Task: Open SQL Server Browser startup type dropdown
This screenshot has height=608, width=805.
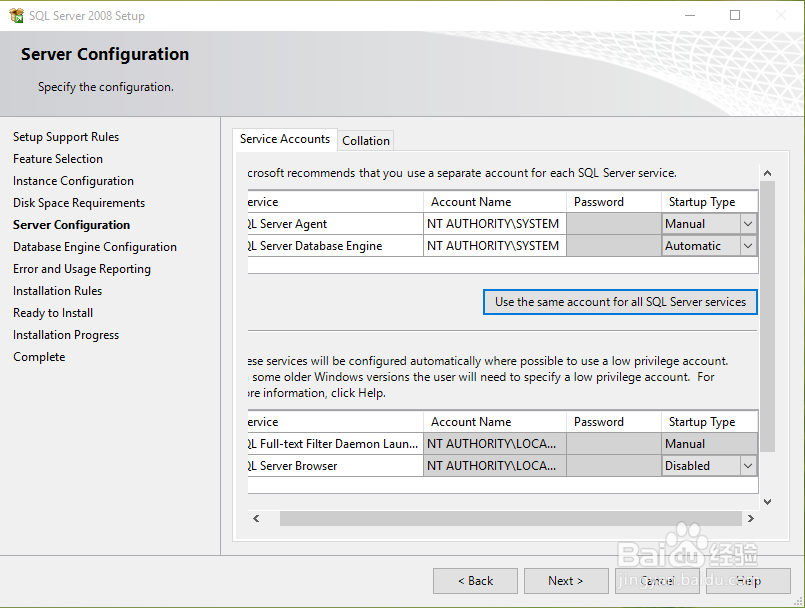Action: (x=747, y=466)
